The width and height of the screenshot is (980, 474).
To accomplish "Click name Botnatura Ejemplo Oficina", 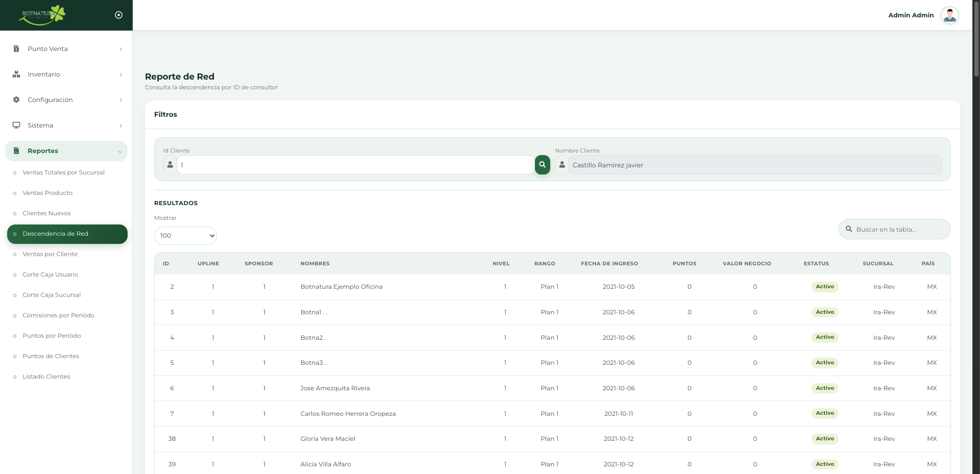I will tap(341, 287).
